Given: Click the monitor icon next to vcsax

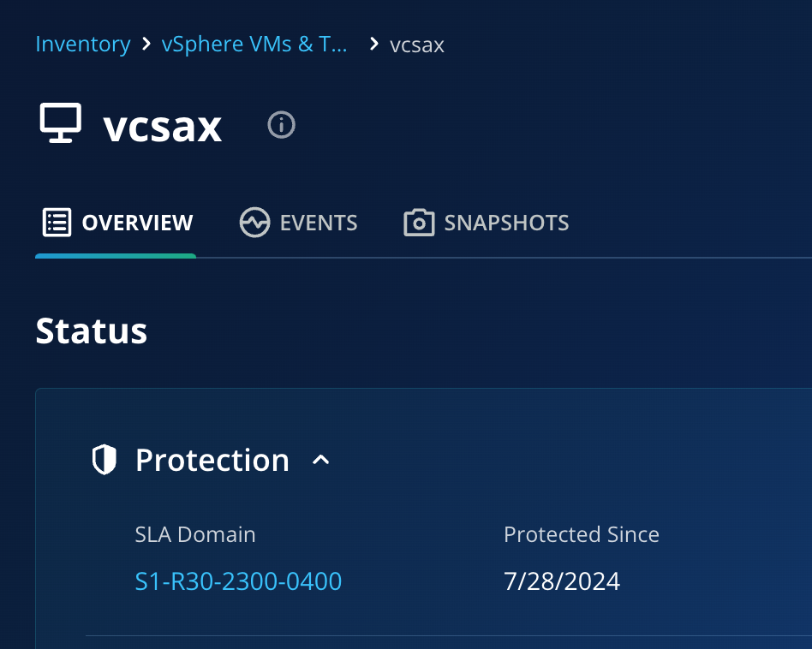Looking at the screenshot, I should (x=61, y=123).
